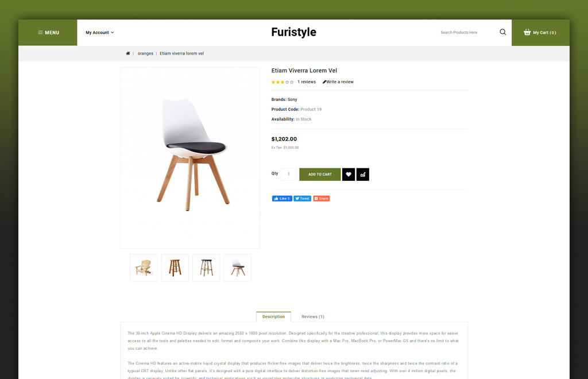Select the brown wooden stool thumbnail
588x379 pixels.
[x=175, y=268]
